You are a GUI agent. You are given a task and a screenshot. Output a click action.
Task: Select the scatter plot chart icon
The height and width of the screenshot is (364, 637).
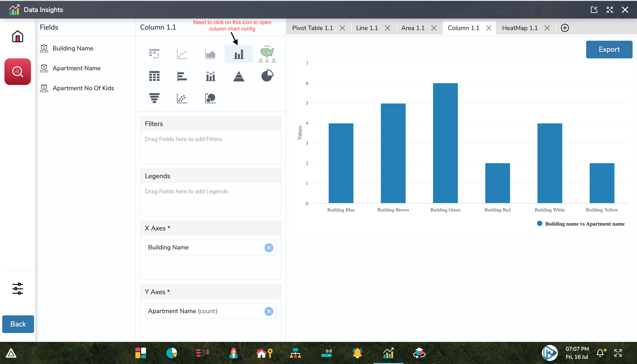point(182,98)
